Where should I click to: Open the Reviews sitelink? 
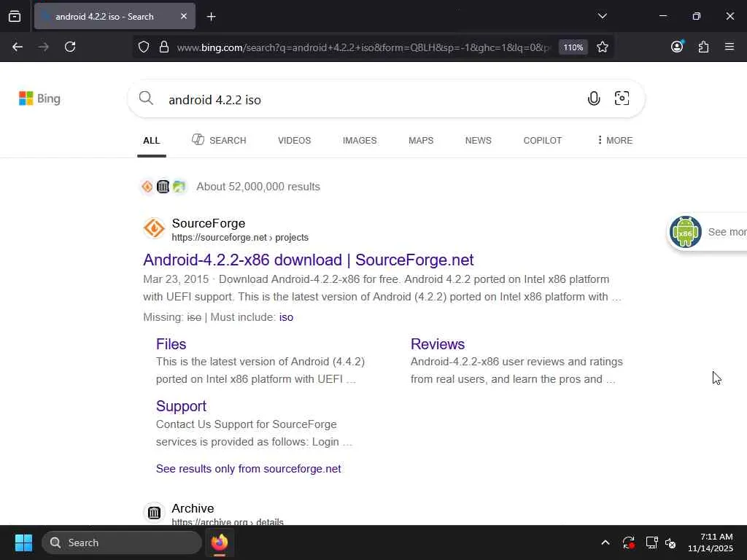coord(438,344)
